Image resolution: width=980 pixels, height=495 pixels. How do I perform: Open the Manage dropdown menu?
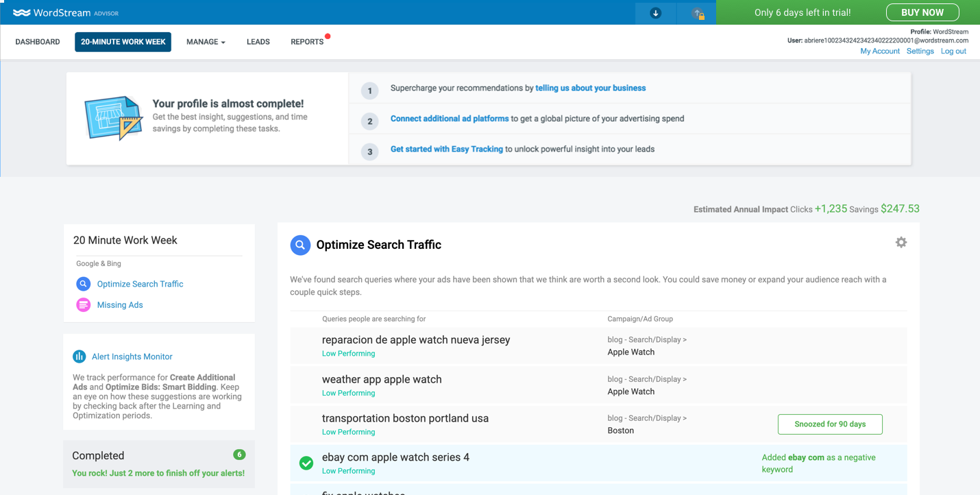tap(206, 42)
